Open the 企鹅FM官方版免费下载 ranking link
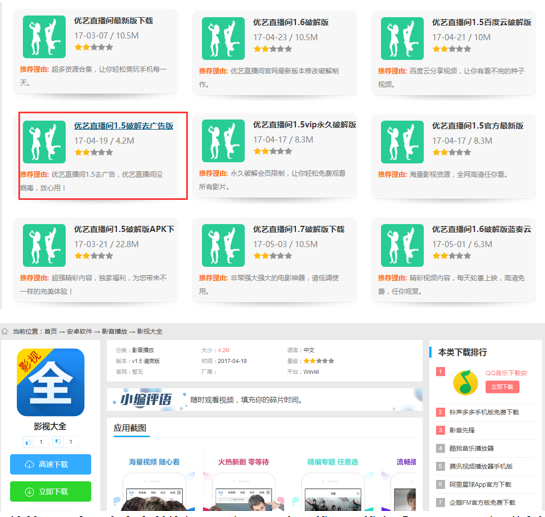 [x=482, y=503]
